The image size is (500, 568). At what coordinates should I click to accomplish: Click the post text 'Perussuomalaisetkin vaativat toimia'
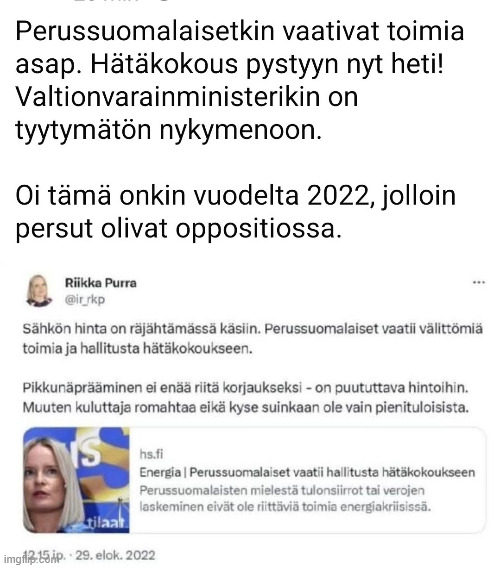pyautogui.click(x=239, y=31)
